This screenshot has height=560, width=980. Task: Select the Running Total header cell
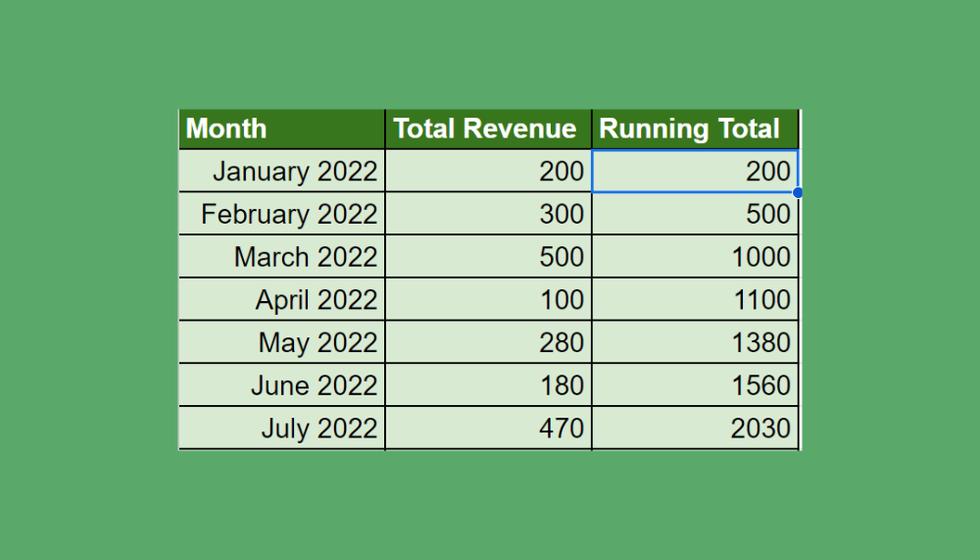tap(695, 128)
